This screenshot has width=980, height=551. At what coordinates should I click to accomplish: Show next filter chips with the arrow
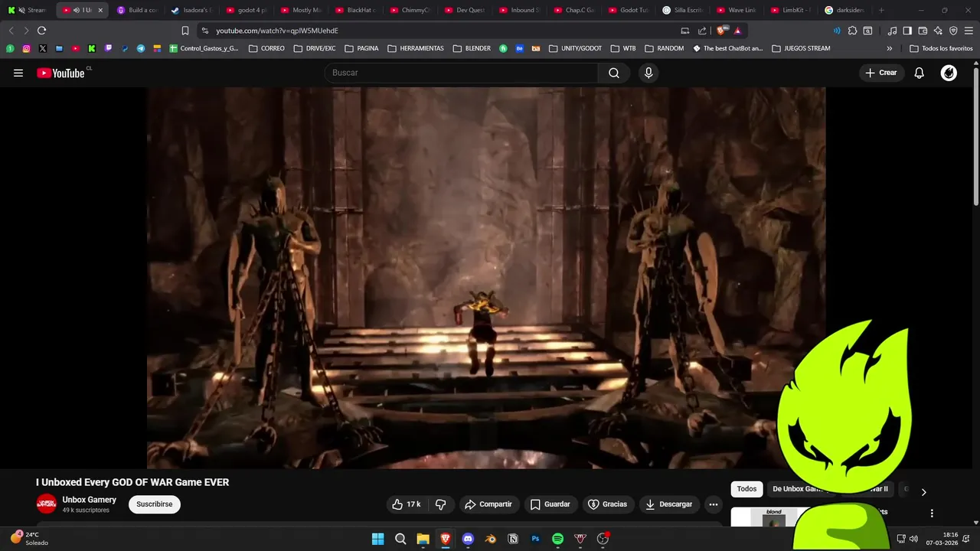tap(923, 492)
